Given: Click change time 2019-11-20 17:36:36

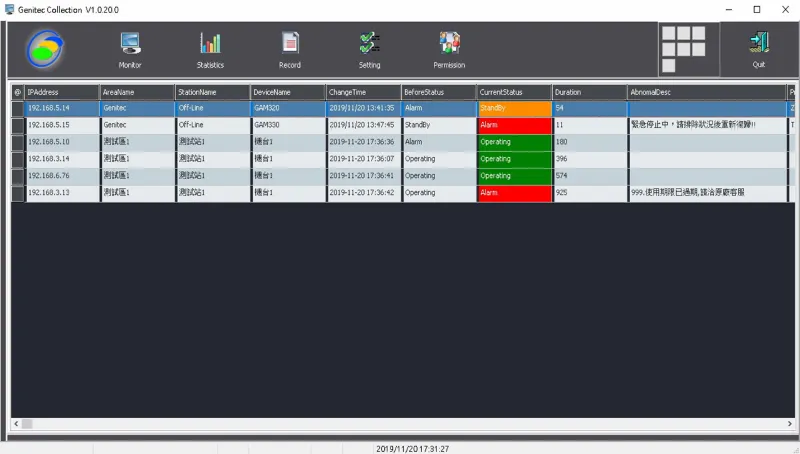Looking at the screenshot, I should 362,142.
